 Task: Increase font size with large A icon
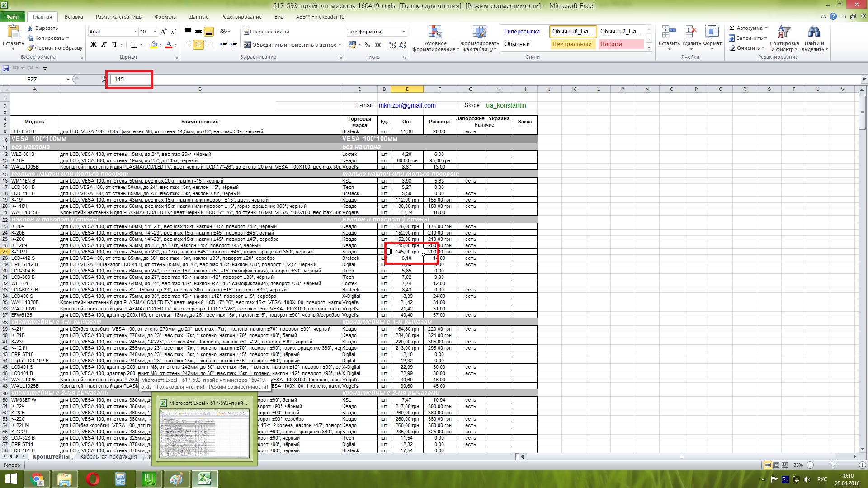click(163, 32)
